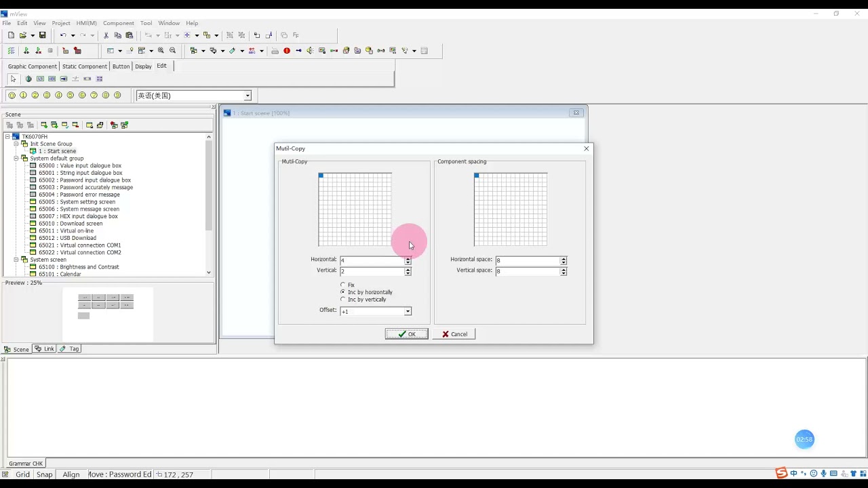Click the New file icon
This screenshot has height=488, width=868.
[x=11, y=35]
